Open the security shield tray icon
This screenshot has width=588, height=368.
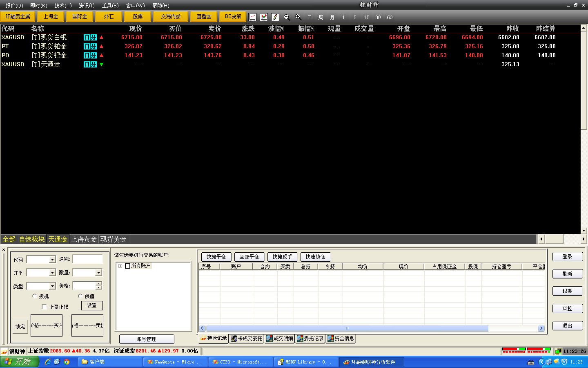(x=564, y=362)
